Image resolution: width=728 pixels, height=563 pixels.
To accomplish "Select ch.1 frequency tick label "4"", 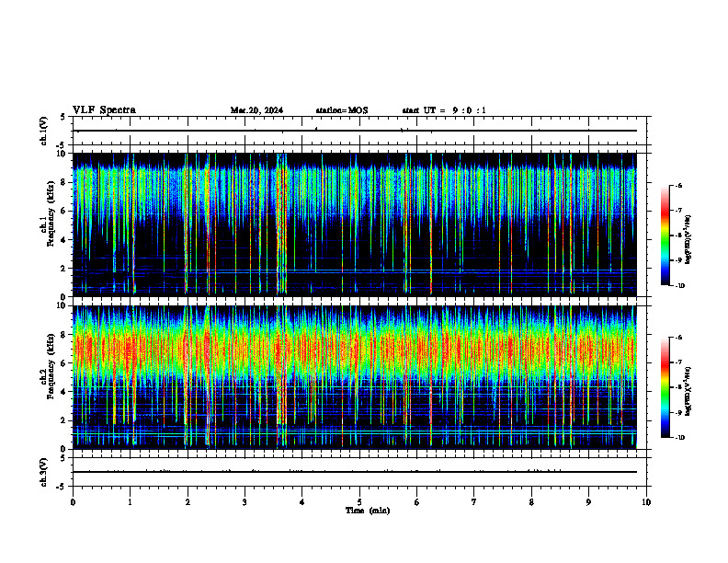I will pos(64,240).
